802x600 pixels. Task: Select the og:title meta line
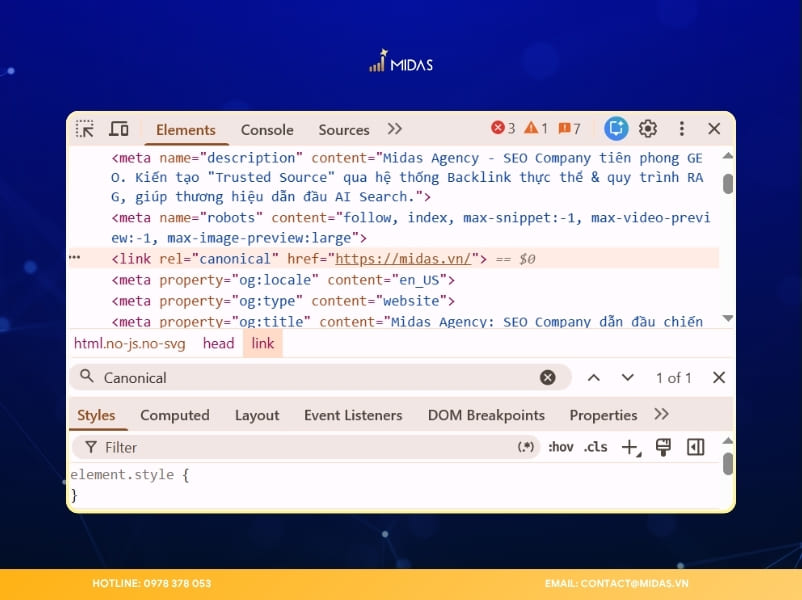click(407, 321)
